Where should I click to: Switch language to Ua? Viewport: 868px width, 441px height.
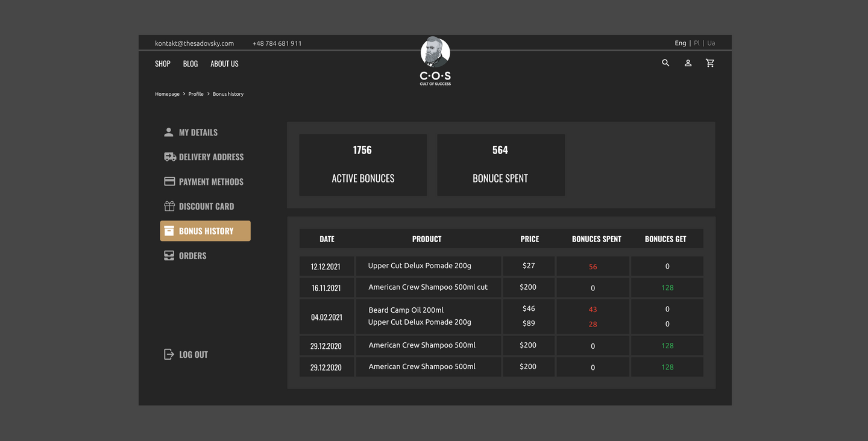click(711, 43)
